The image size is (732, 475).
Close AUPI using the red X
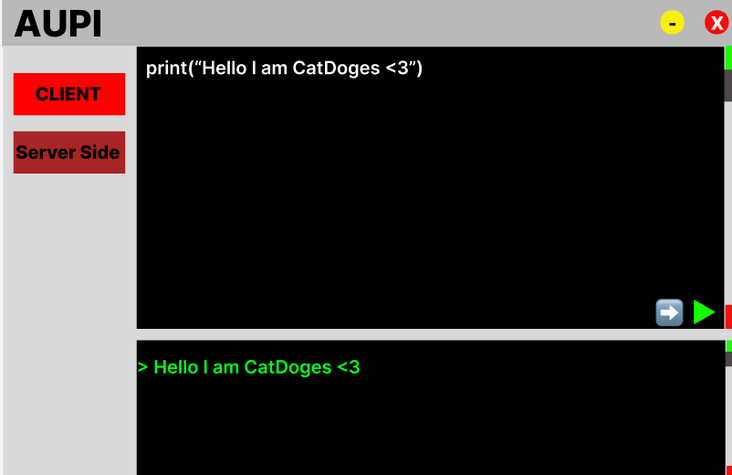717,22
